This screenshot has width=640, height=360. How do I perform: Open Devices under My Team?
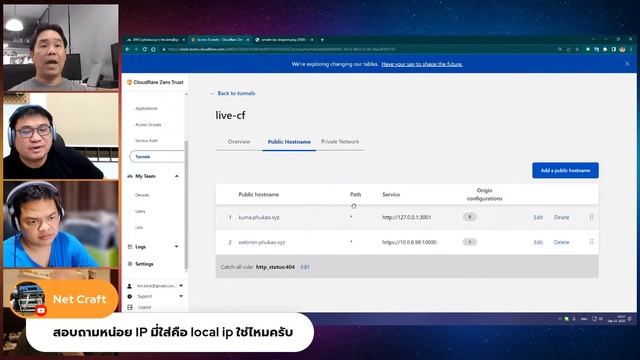(142, 195)
